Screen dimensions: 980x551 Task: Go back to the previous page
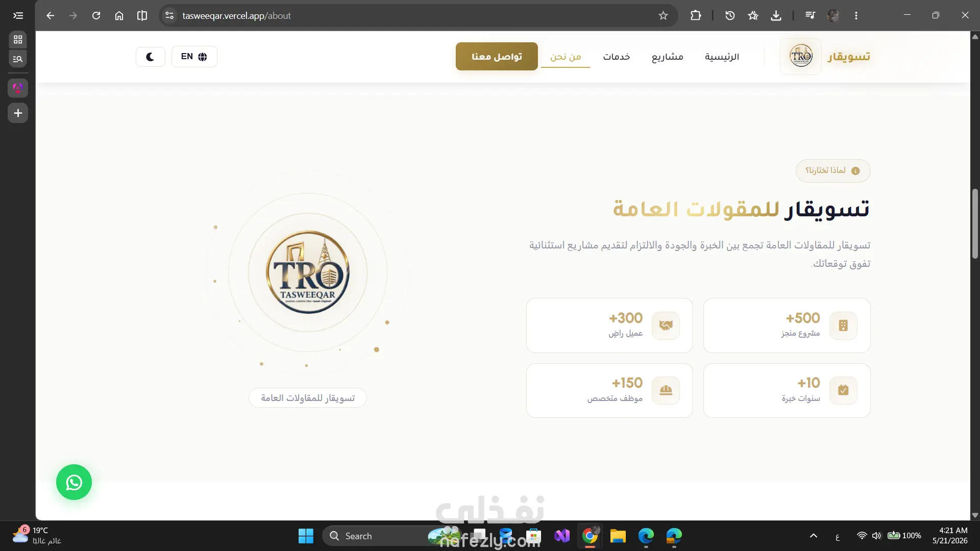(x=50, y=15)
